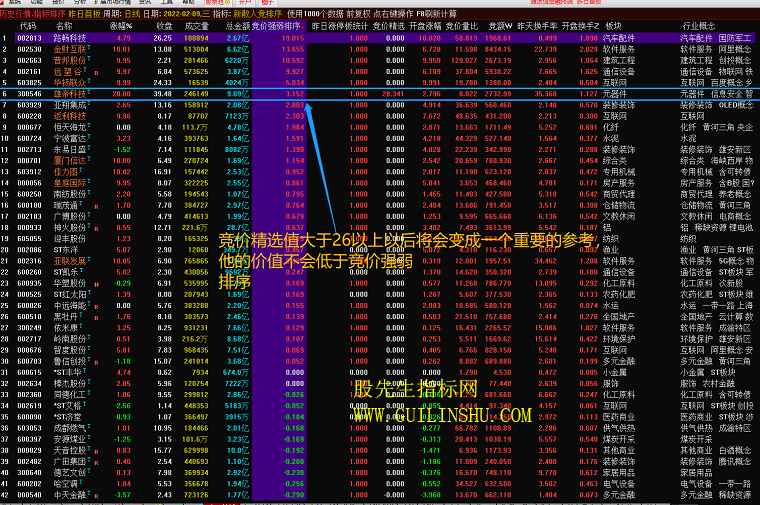760x505 pixels.
Task: Select stock 恒天海龙
Action: (69, 127)
